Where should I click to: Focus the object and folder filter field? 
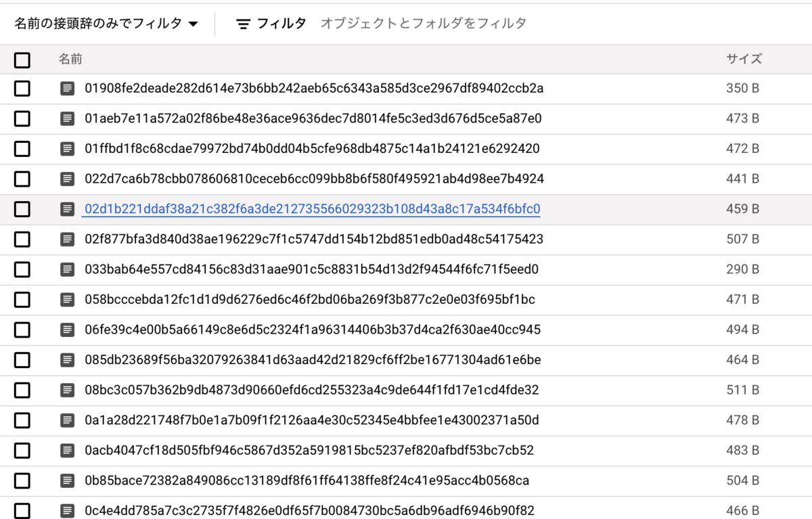click(423, 24)
